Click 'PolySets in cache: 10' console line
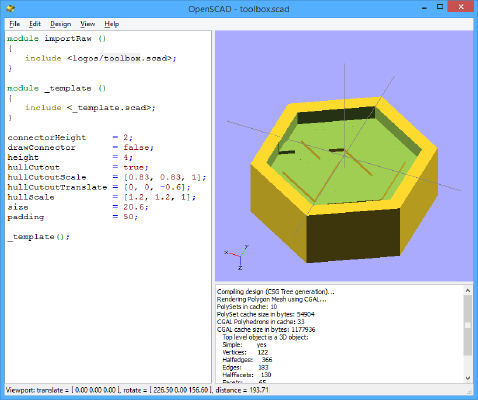This screenshot has width=478, height=400. tap(247, 307)
